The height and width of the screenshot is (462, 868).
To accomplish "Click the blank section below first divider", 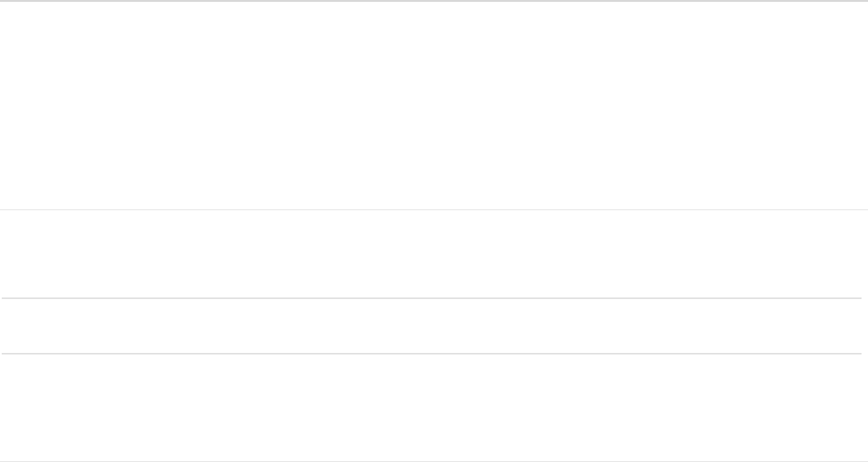I will click(433, 254).
